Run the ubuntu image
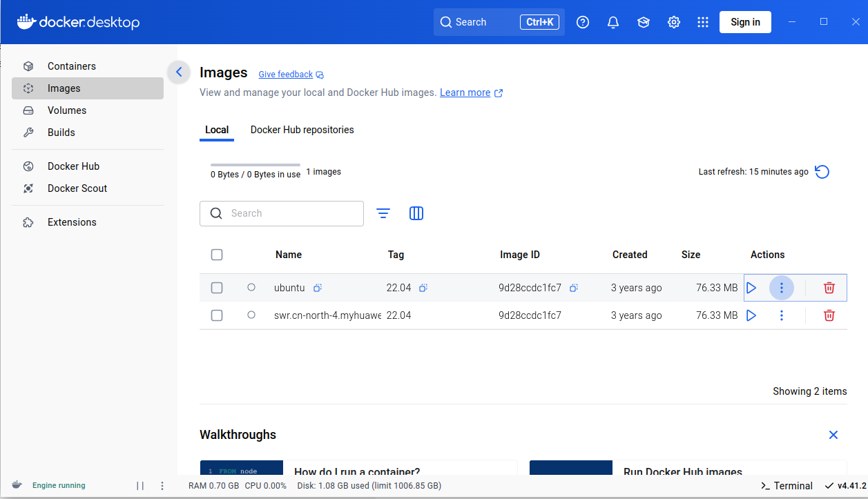Viewport: 868px width, 499px height. point(751,288)
